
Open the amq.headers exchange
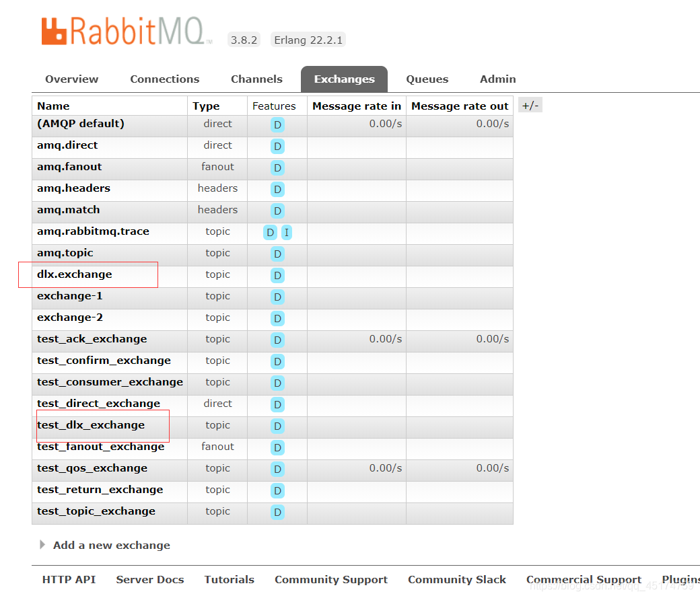click(73, 188)
